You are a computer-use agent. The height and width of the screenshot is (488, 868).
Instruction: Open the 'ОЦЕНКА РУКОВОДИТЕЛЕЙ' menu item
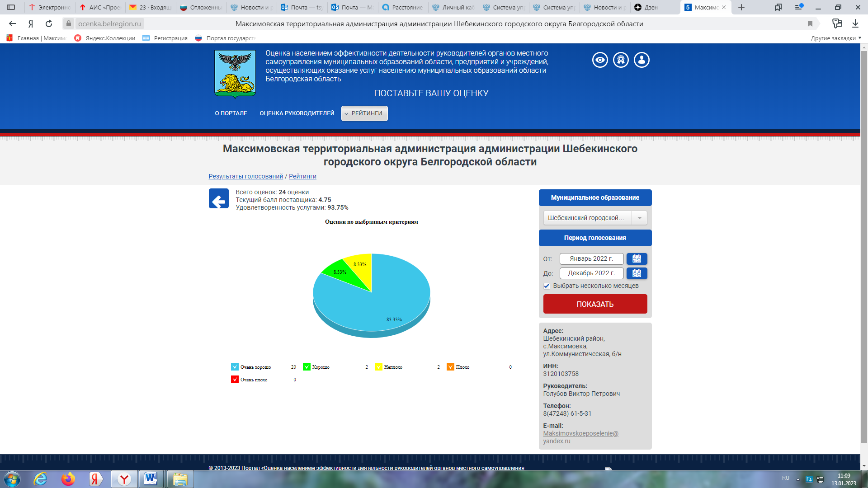(297, 113)
